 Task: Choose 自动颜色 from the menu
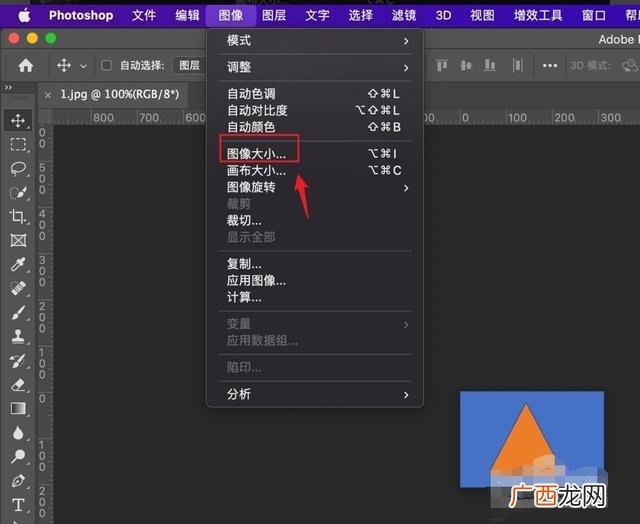point(315,127)
